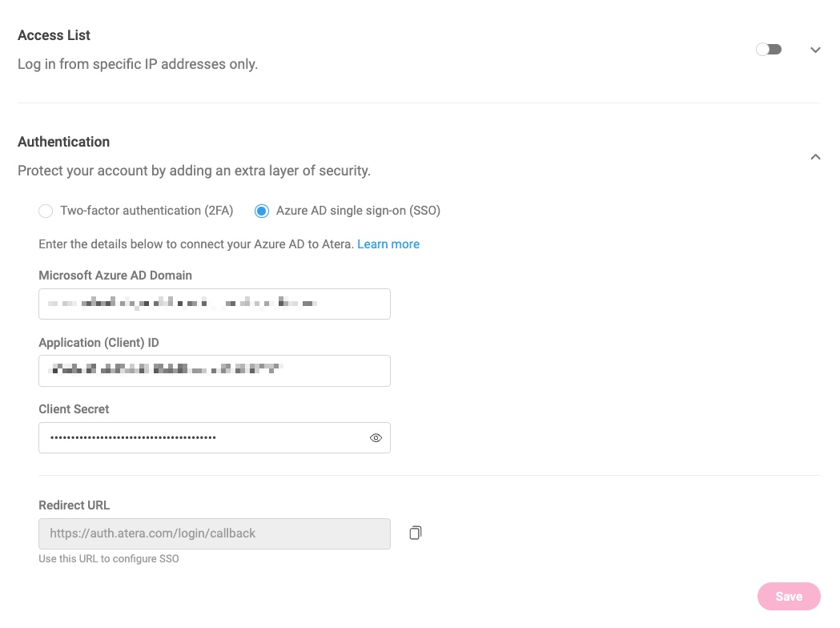Image resolution: width=840 pixels, height=628 pixels.
Task: Open the Learn more link
Action: (388, 244)
